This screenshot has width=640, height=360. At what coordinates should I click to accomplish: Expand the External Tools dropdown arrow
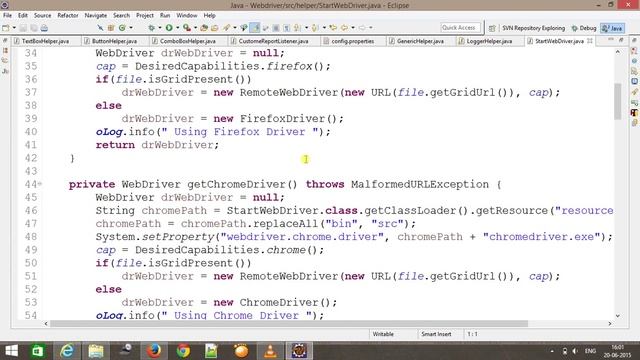(196, 28)
